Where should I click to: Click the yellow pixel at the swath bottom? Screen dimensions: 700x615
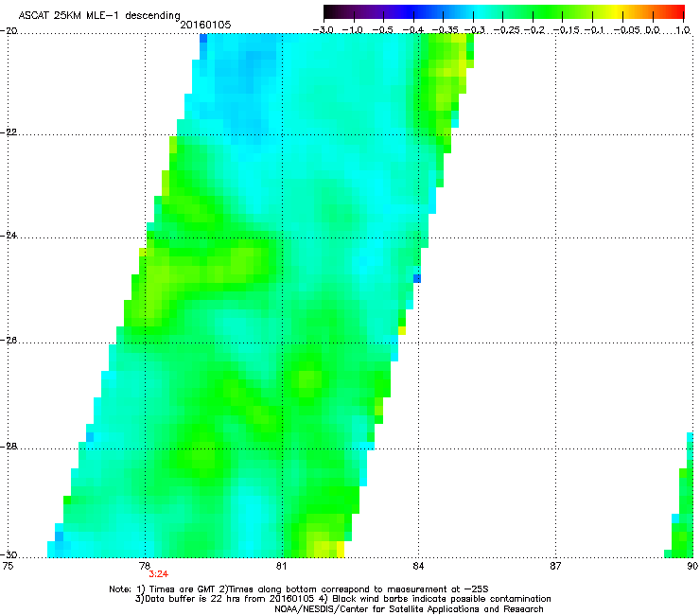(x=341, y=550)
